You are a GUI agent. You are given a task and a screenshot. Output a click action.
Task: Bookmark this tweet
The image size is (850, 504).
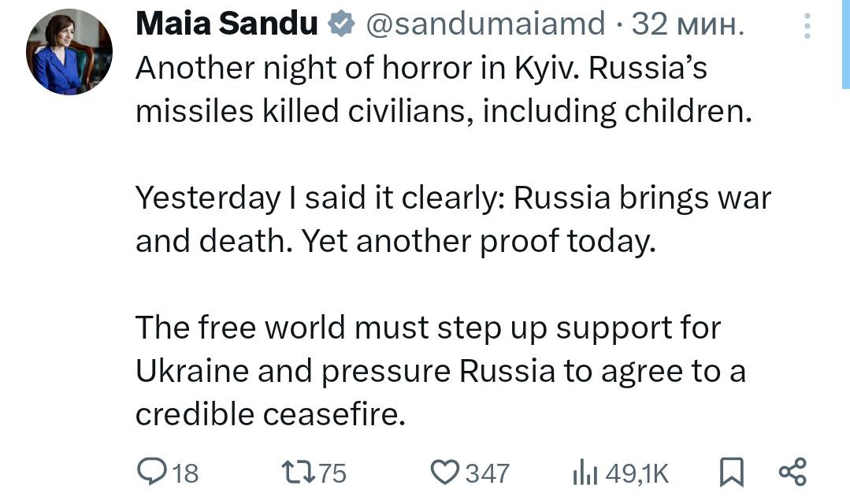[731, 472]
